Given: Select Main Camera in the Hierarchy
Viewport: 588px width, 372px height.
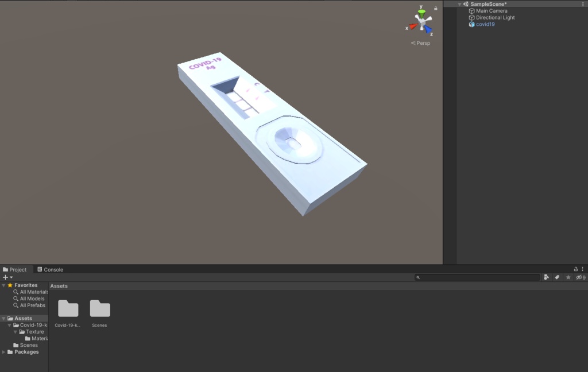Looking at the screenshot, I should (x=492, y=11).
